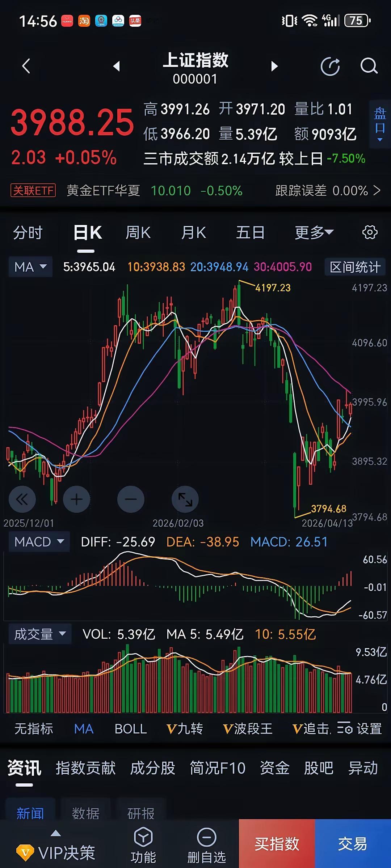Switch to 分时 chart tab
Viewport: 391px width, 868px height.
click(28, 233)
